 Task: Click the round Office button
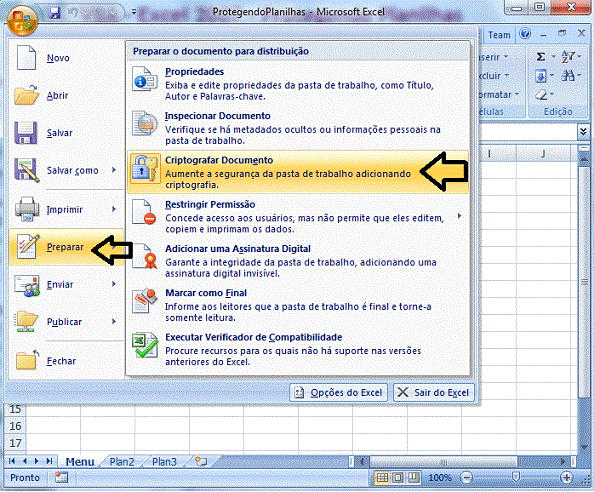[x=22, y=20]
